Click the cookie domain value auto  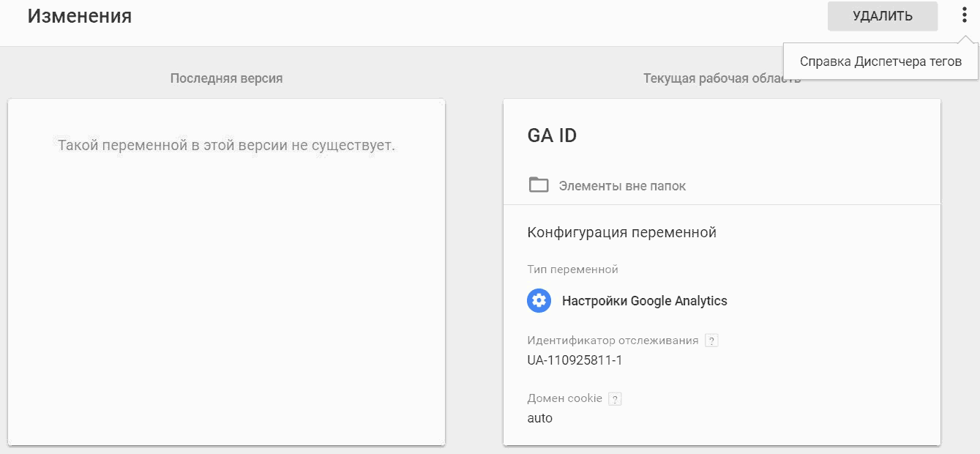[540, 419]
